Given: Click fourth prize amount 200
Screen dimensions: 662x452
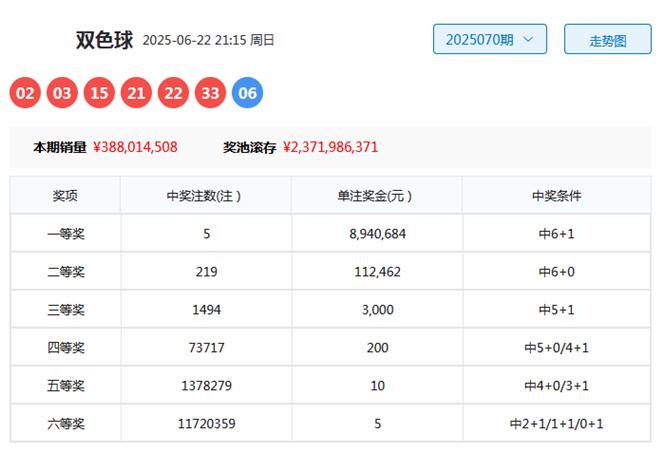Looking at the screenshot, I should [x=377, y=347].
